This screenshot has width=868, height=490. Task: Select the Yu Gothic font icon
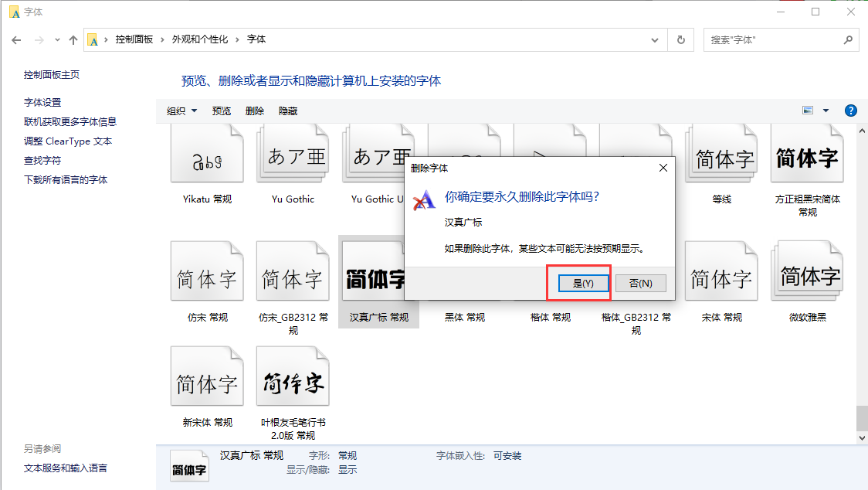(293, 154)
